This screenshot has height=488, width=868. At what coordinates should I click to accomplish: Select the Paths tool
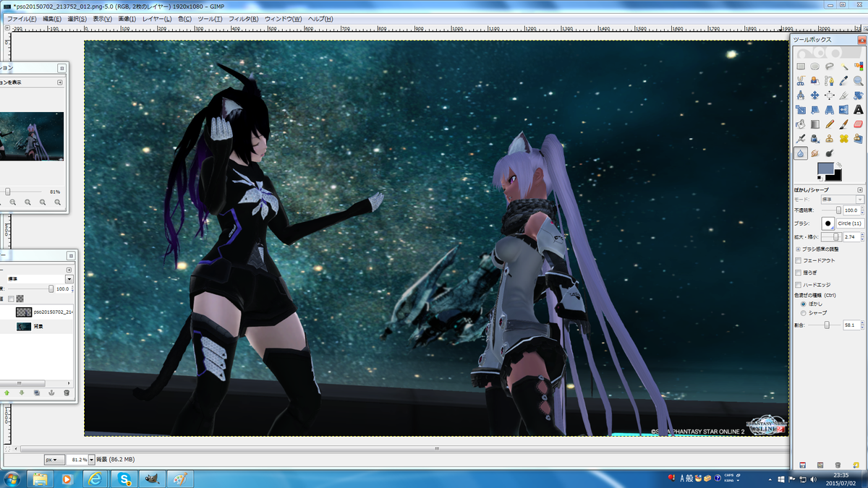[x=830, y=80]
